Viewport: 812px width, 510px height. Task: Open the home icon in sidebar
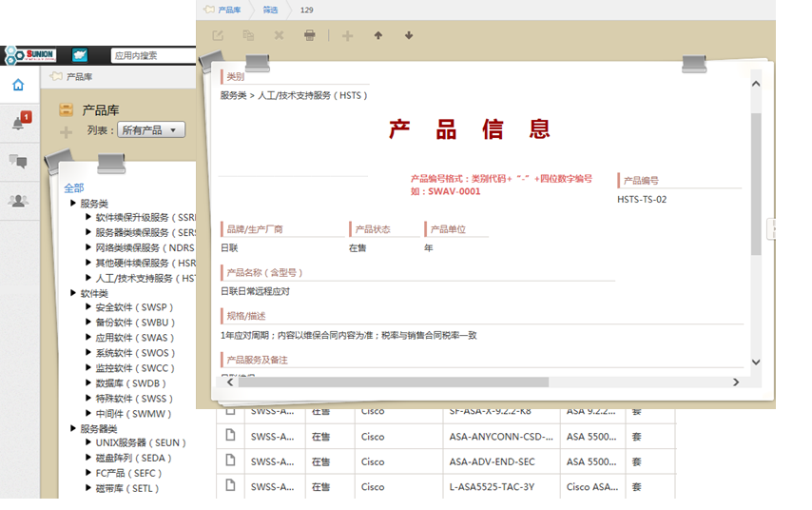[x=18, y=85]
